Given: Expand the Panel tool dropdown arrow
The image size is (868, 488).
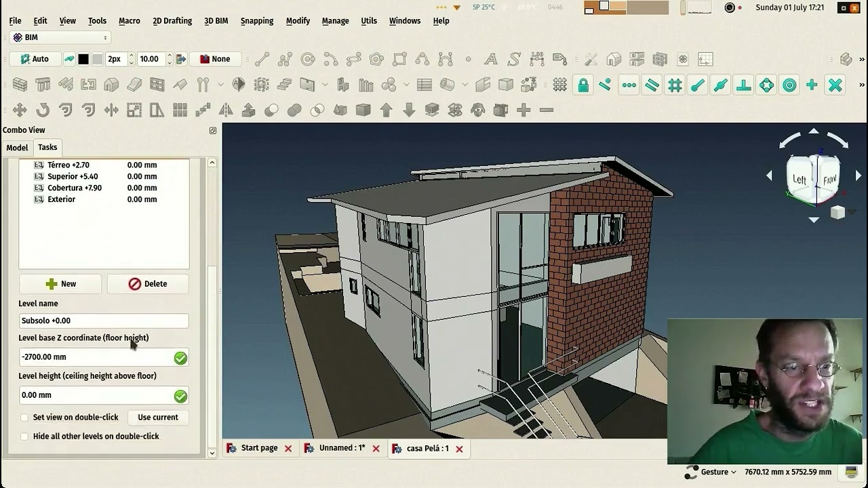Looking at the screenshot, I should 325,85.
